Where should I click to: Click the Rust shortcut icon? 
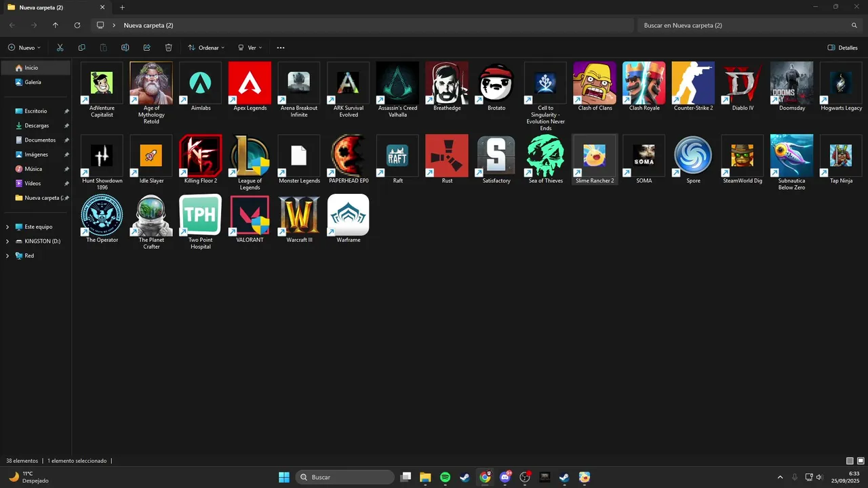tap(447, 155)
